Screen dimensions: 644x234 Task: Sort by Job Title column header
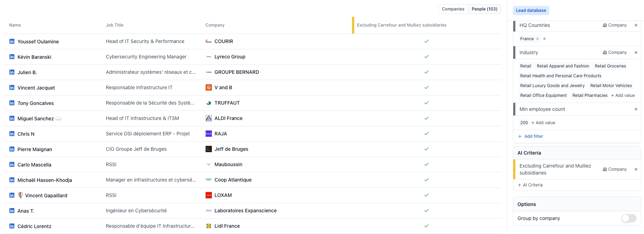click(x=115, y=25)
